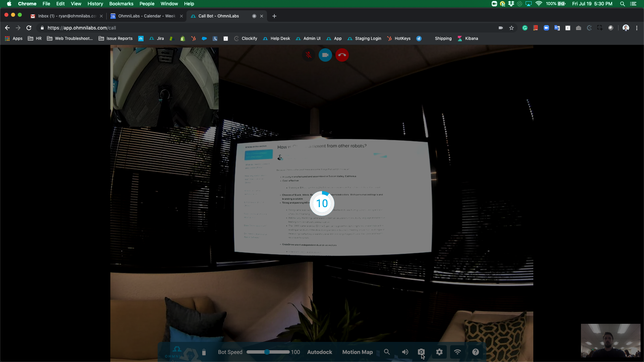Open the settings gear
Screen dimensions: 644x362
click(x=439, y=352)
